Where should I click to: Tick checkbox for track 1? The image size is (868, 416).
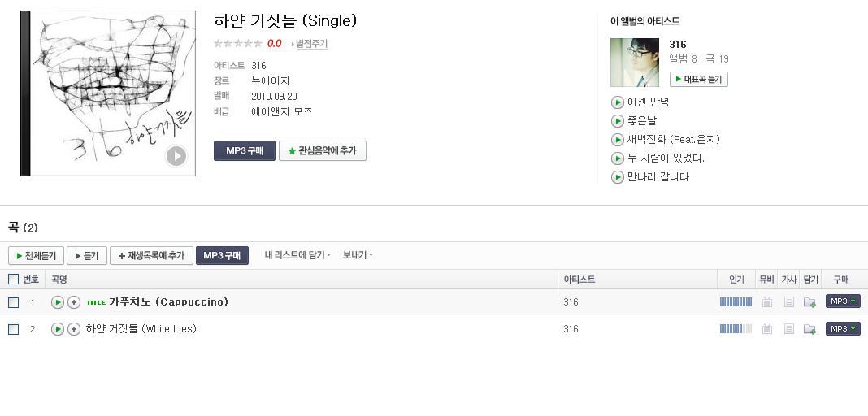(13, 302)
